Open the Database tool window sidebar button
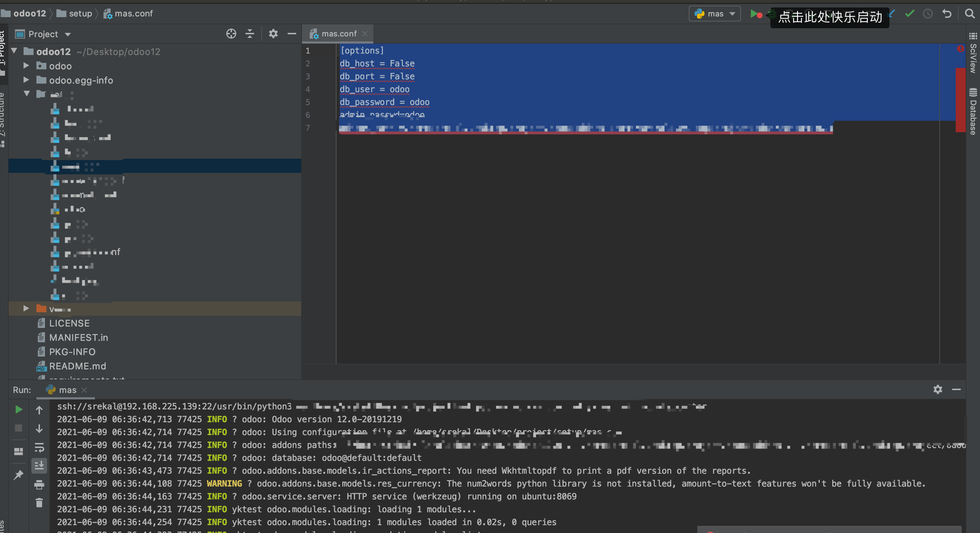 [973, 112]
